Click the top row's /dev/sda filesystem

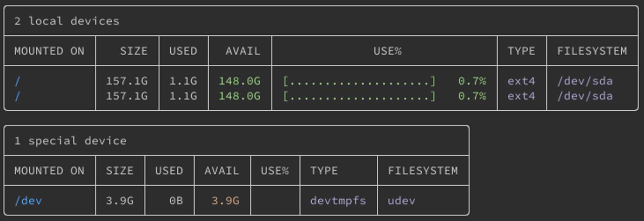pyautogui.click(x=585, y=81)
